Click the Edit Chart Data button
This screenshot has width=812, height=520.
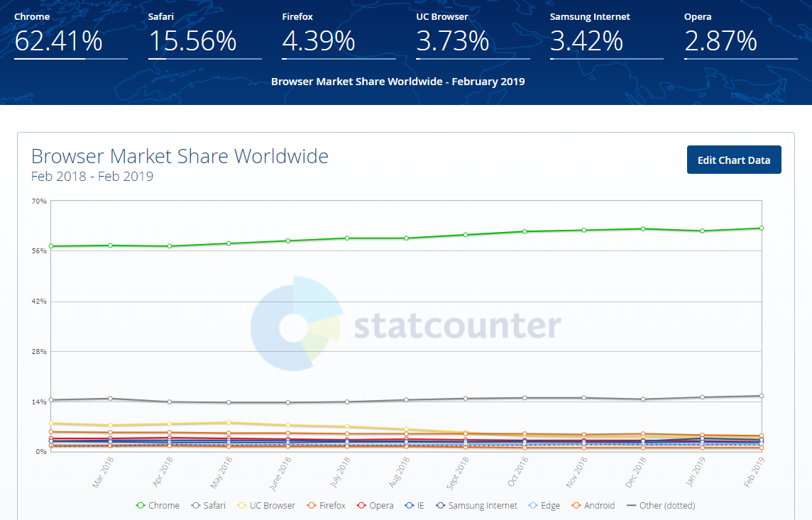tap(734, 160)
